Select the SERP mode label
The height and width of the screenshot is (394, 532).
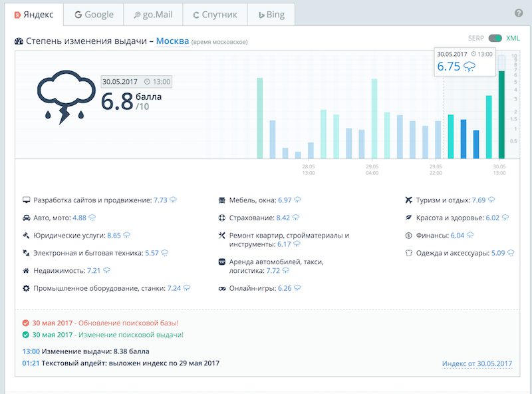pos(477,39)
